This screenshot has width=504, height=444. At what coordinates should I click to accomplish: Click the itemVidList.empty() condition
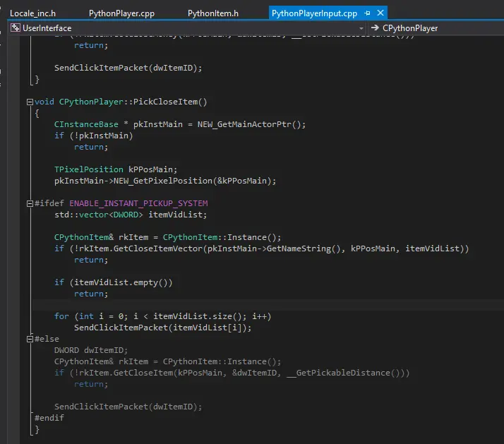120,282
